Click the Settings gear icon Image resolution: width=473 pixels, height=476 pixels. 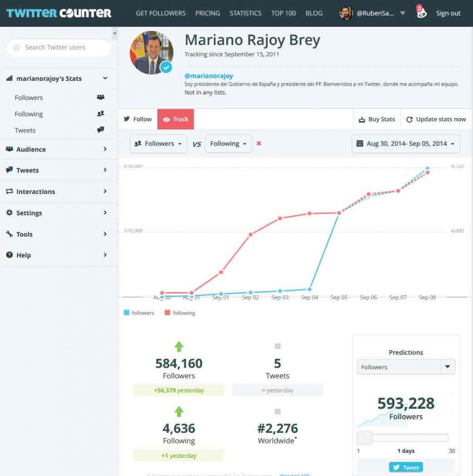(9, 212)
